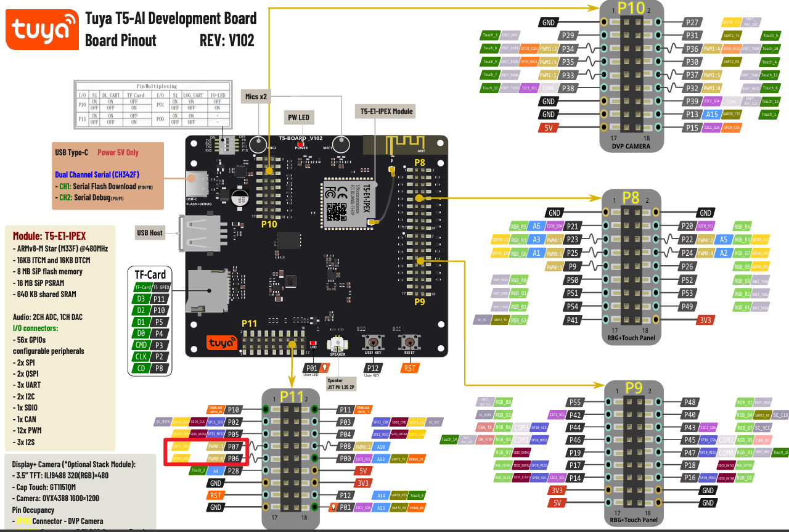Screen dimensions: 789x532
Task: Click the green 'D3' tag in TF-Card list
Action: (141, 299)
